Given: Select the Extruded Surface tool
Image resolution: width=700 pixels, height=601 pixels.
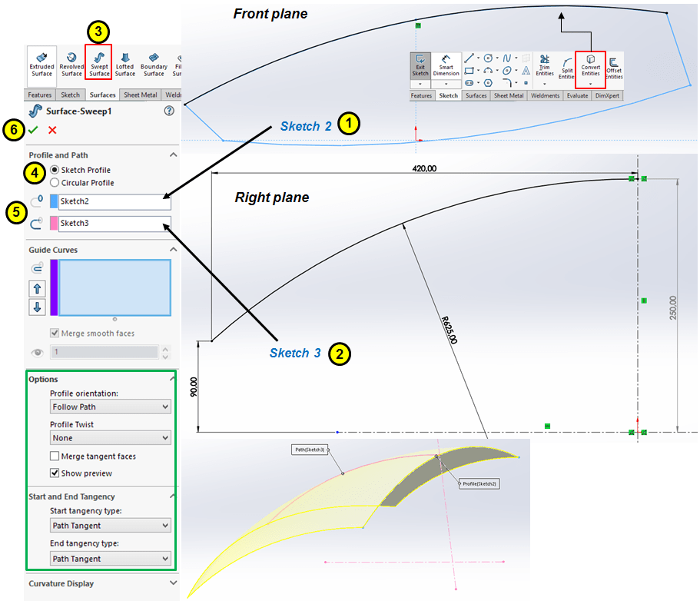Looking at the screenshot, I should pyautogui.click(x=41, y=61).
